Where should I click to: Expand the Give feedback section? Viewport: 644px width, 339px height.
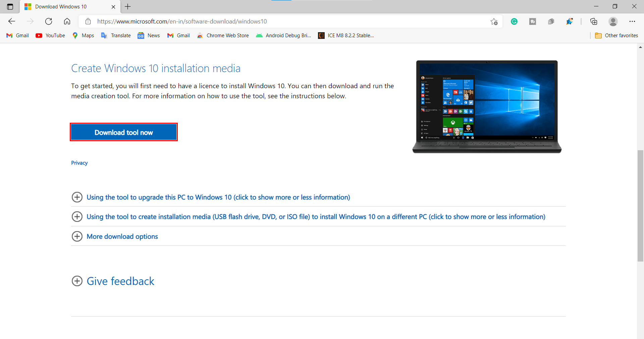coord(120,281)
